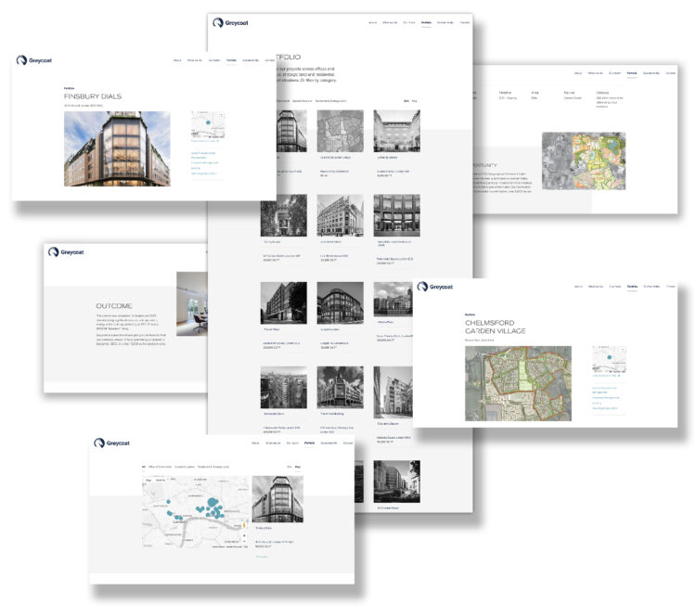Open the Portfolio tab in the Chelmsford page navigation

[x=632, y=287]
